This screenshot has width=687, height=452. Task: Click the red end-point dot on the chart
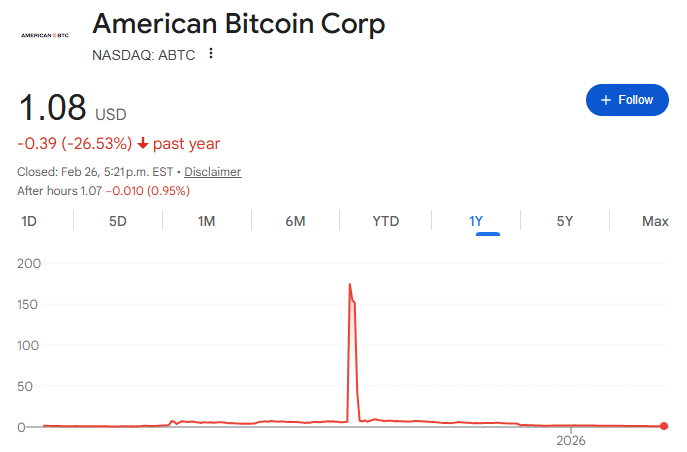pyautogui.click(x=664, y=427)
